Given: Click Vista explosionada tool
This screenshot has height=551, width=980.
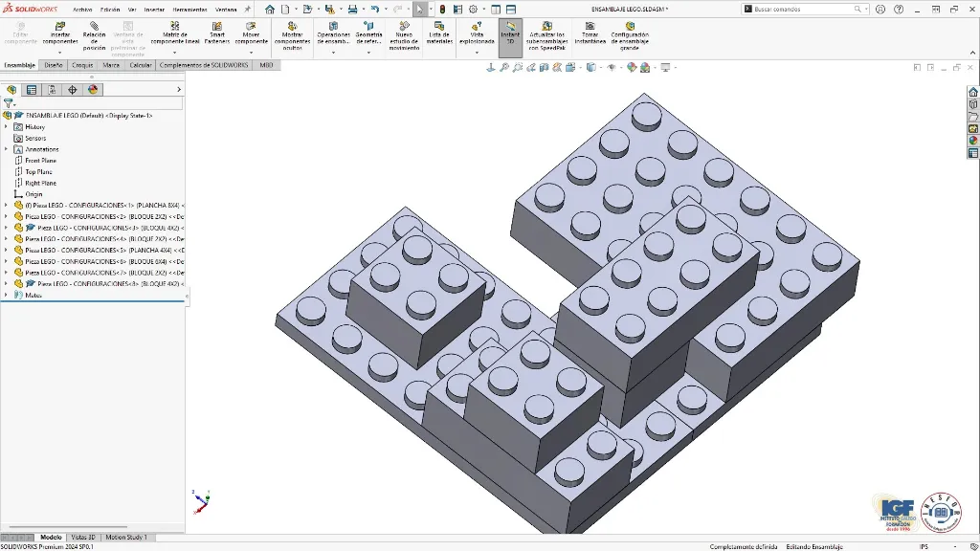Looking at the screenshot, I should (x=477, y=33).
